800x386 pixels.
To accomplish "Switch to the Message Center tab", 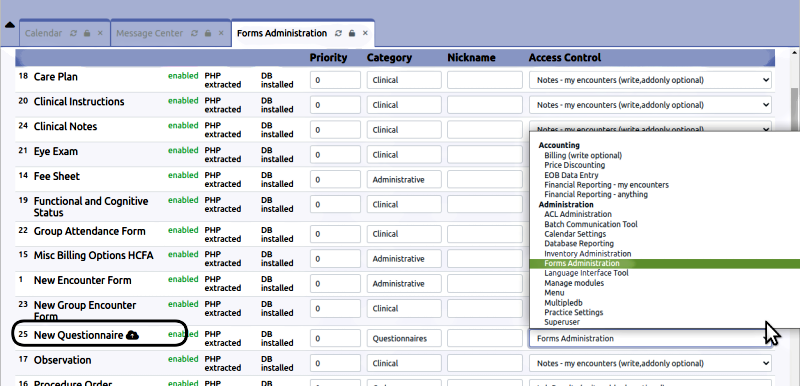I will pyautogui.click(x=149, y=33).
